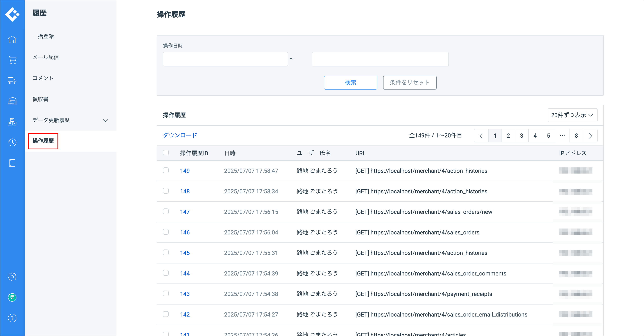Go to page 8 in pagination

coord(576,136)
